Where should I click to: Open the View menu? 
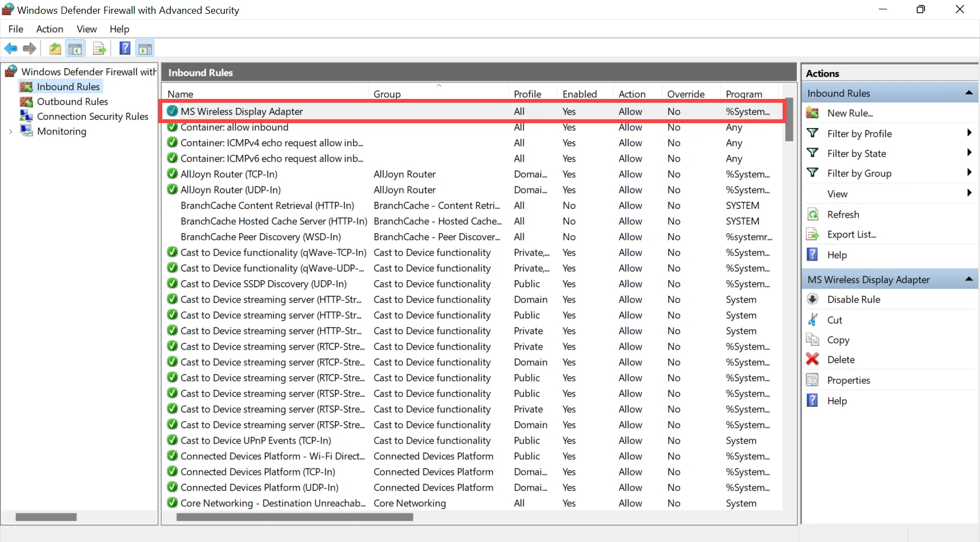[86, 29]
